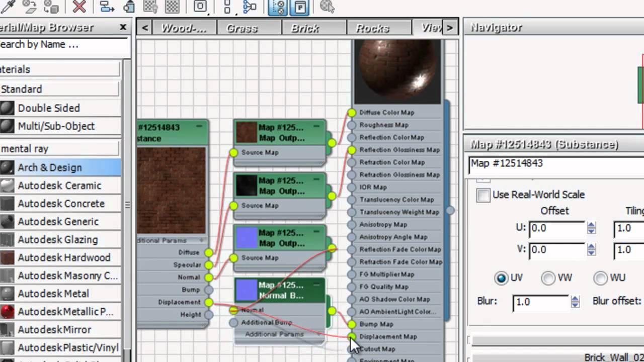Click the Lay Out All vertical icon
Viewport: 644px width, 362px height.
227,6
